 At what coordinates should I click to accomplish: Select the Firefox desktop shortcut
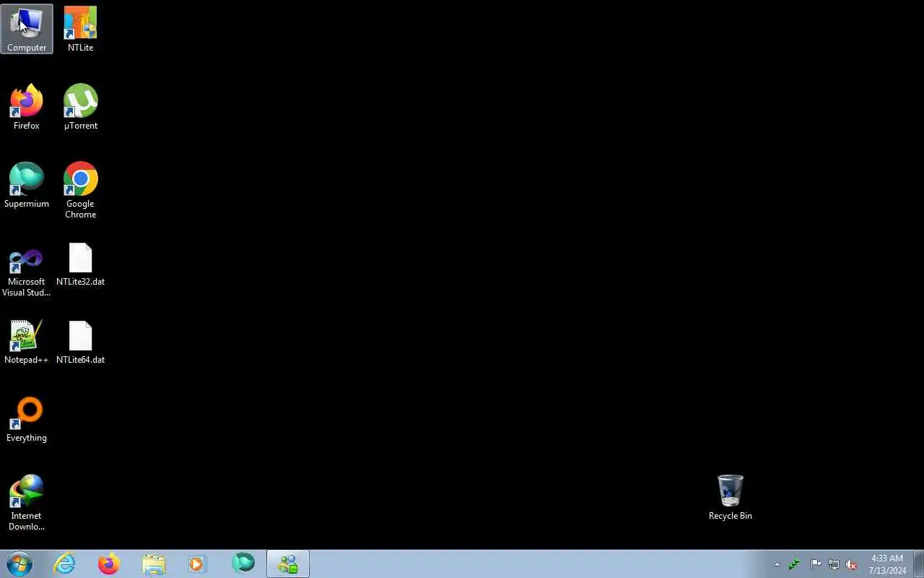[27, 107]
